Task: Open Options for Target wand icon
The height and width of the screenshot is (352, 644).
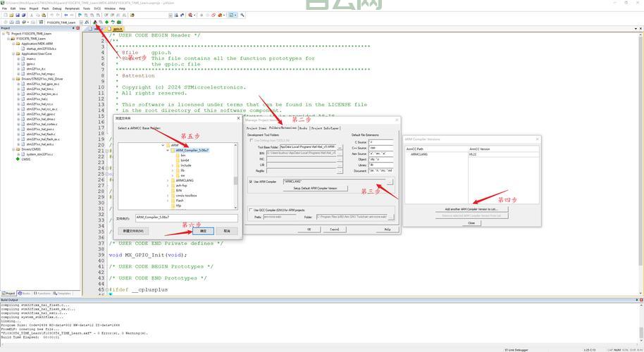Action: [x=87, y=23]
